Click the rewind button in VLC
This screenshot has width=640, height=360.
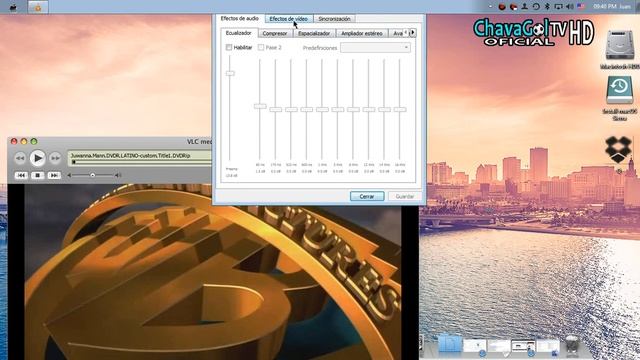pos(20,158)
